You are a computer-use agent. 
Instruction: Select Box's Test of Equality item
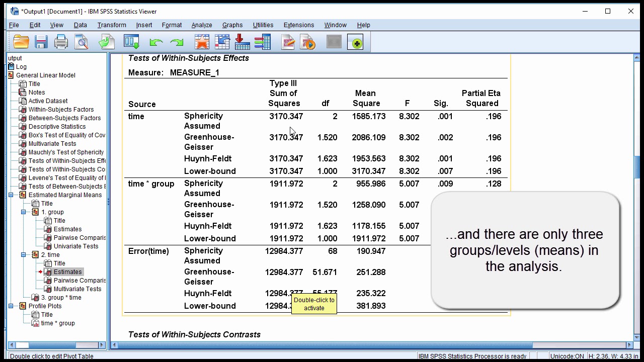(x=67, y=135)
